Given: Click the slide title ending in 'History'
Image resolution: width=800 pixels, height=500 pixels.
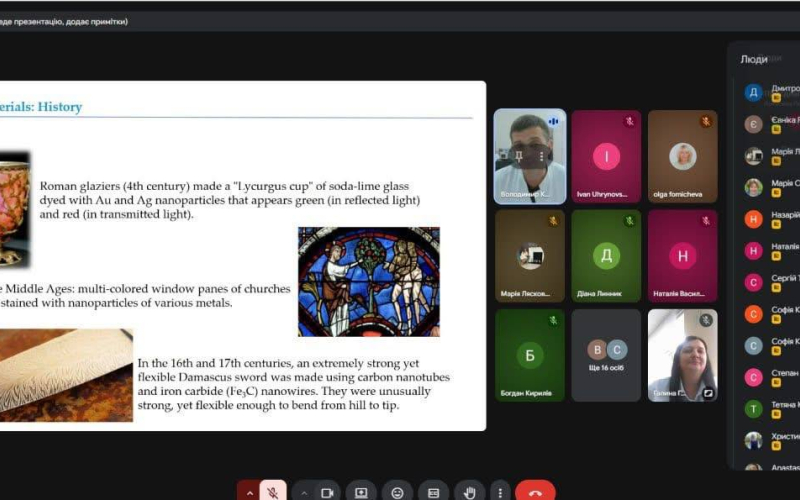Looking at the screenshot, I should tap(41, 107).
